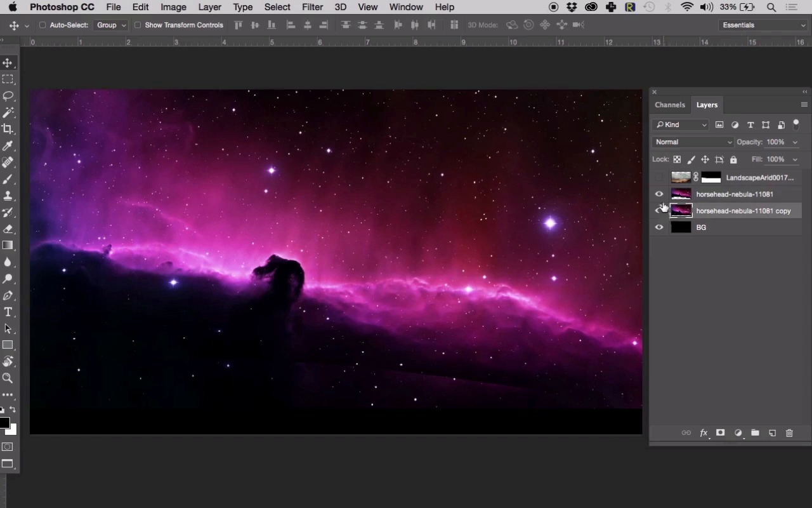Screen dimensions: 812x508
Task: Expand the Kind layer filter dropdown
Action: click(x=681, y=125)
